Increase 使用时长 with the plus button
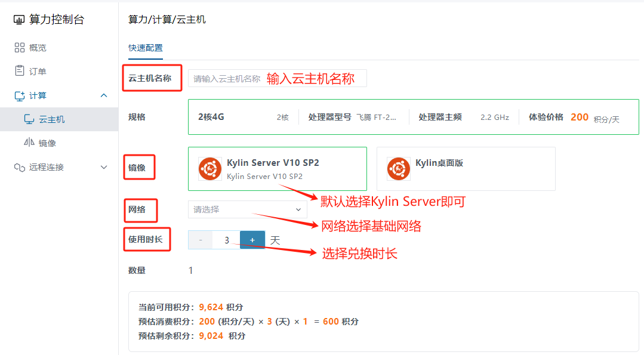The width and height of the screenshot is (644, 355). [252, 240]
